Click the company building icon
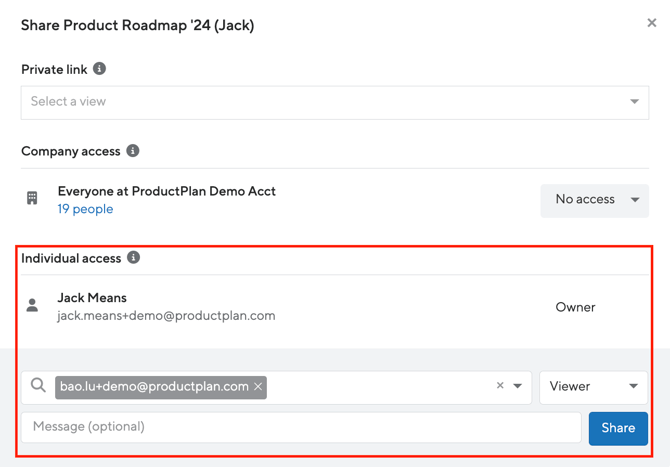670x467 pixels. point(32,199)
